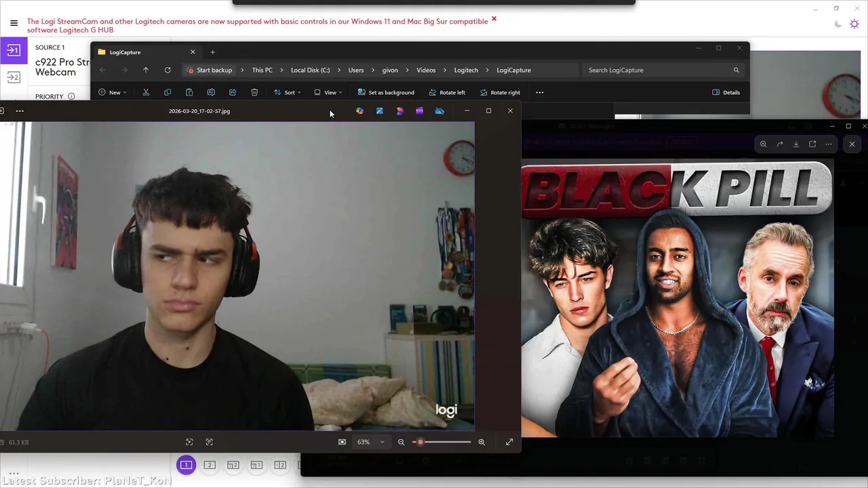Click the photo file name 2026-03-20_17-02-57.jpg
868x488 pixels.
199,111
